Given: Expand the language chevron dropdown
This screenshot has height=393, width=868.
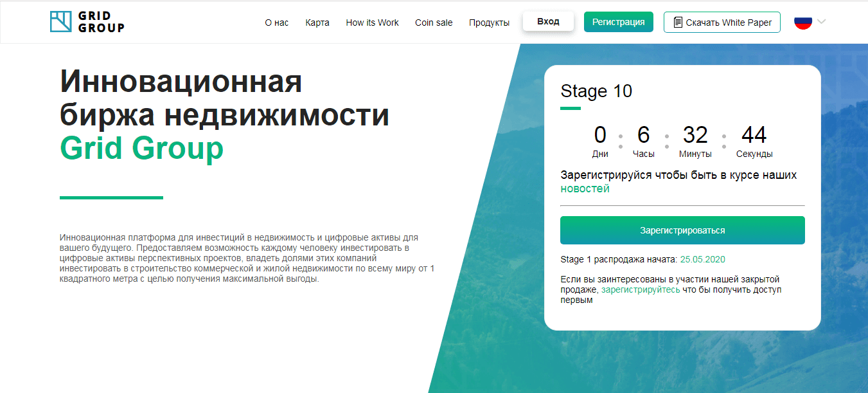Looking at the screenshot, I should pyautogui.click(x=821, y=22).
